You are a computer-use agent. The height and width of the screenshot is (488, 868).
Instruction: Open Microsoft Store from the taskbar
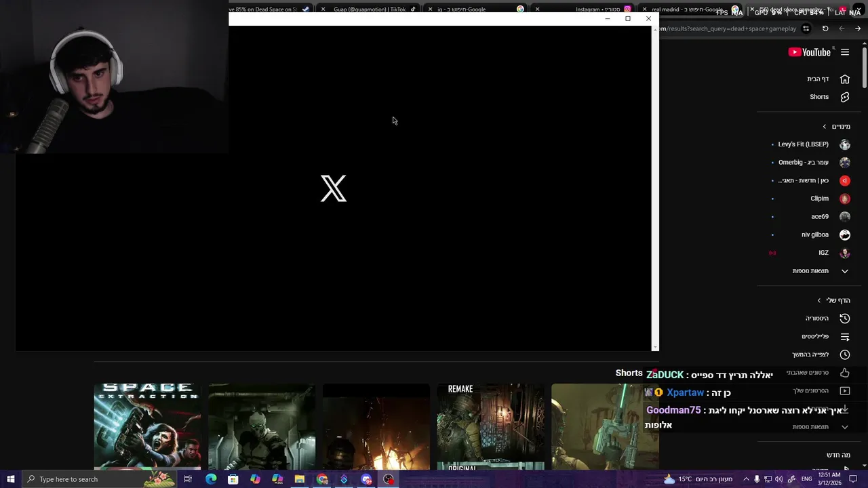[x=233, y=479]
